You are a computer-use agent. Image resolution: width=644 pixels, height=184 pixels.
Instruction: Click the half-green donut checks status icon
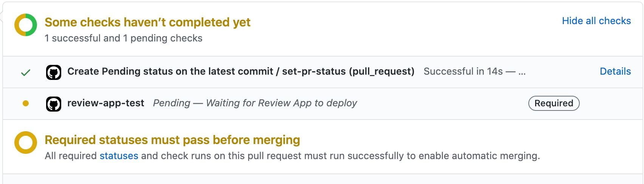(x=26, y=25)
